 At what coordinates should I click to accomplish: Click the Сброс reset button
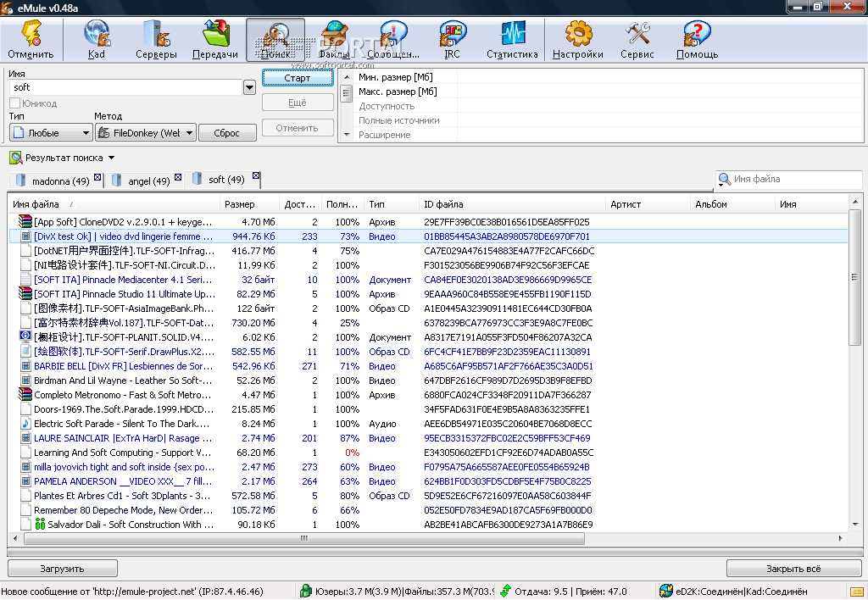227,133
